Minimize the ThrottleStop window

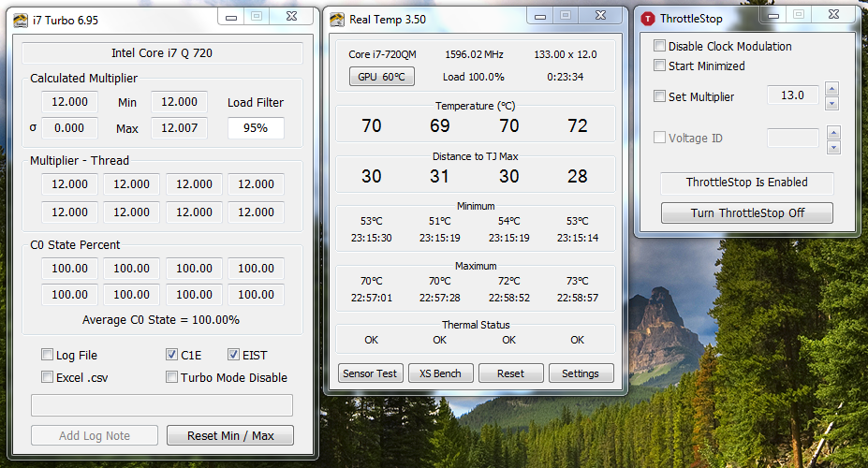pyautogui.click(x=773, y=16)
